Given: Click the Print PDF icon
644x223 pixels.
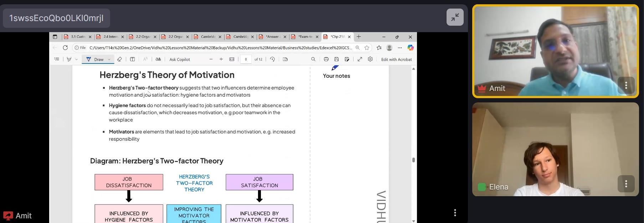Looking at the screenshot, I should [326, 59].
